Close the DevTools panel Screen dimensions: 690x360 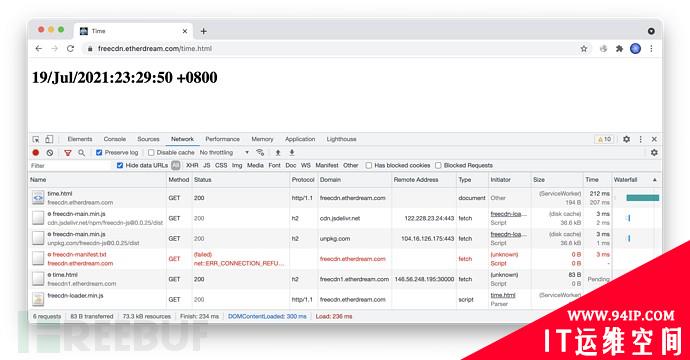[654, 139]
